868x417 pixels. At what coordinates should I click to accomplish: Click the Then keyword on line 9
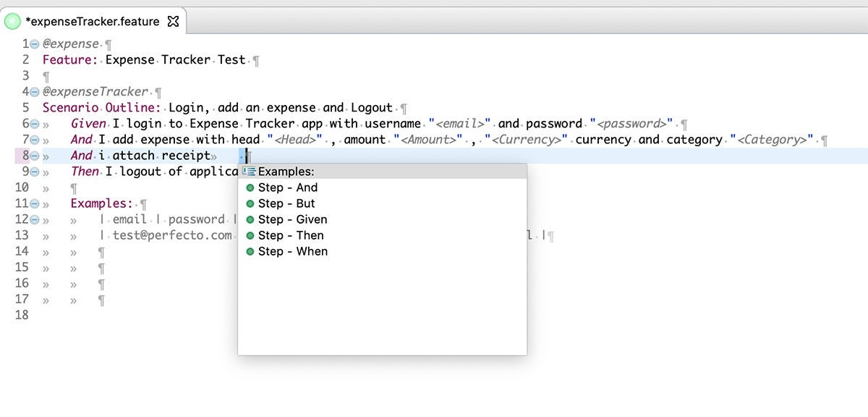(85, 172)
